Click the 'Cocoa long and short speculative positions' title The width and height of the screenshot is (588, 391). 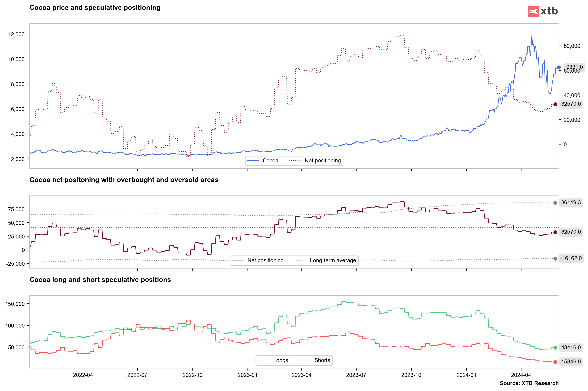click(100, 280)
